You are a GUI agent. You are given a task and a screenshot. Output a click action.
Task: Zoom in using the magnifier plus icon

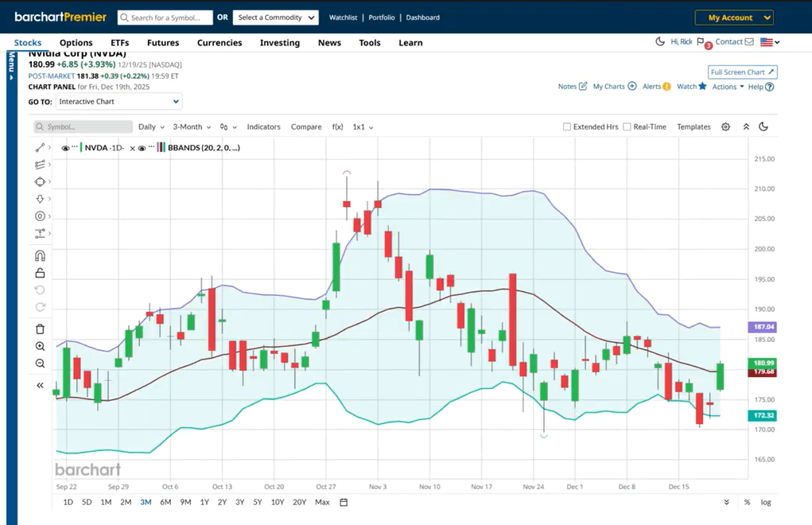[x=41, y=346]
